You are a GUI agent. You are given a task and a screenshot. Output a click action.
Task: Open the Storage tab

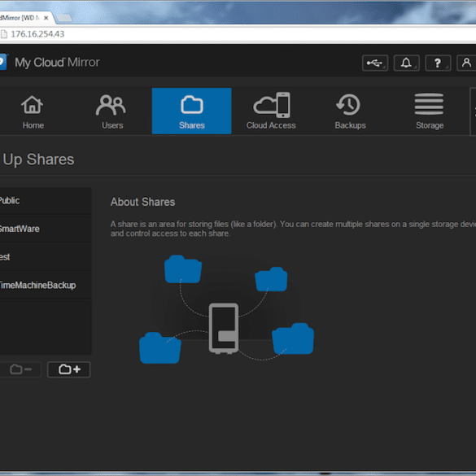tap(430, 111)
